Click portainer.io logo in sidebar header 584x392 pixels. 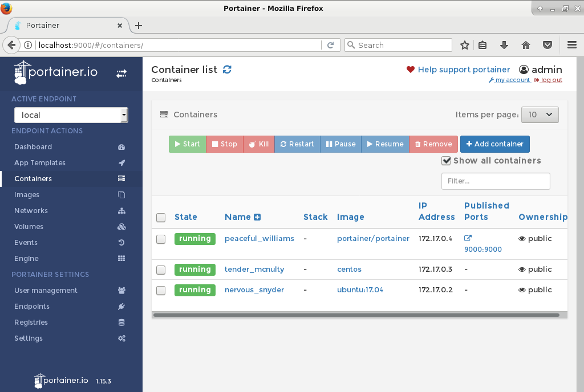pos(56,72)
